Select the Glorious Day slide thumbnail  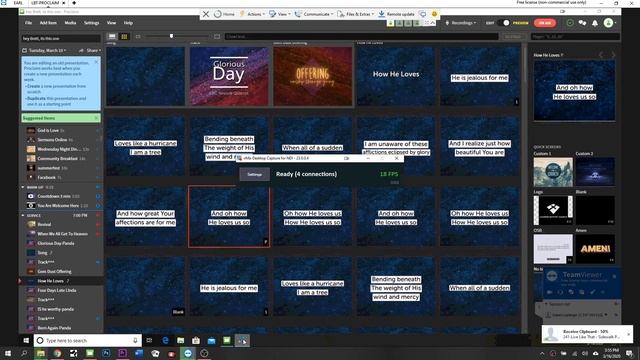coord(229,76)
